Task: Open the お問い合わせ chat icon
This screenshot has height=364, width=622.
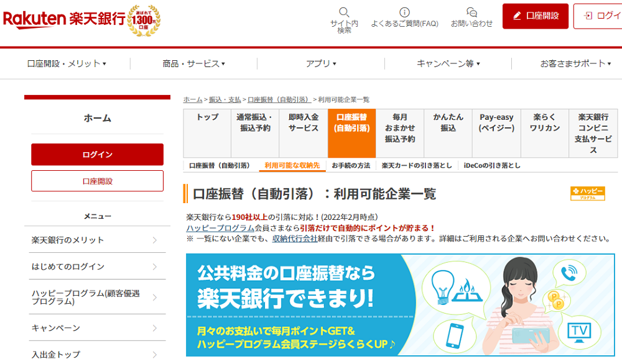Action: click(x=471, y=12)
